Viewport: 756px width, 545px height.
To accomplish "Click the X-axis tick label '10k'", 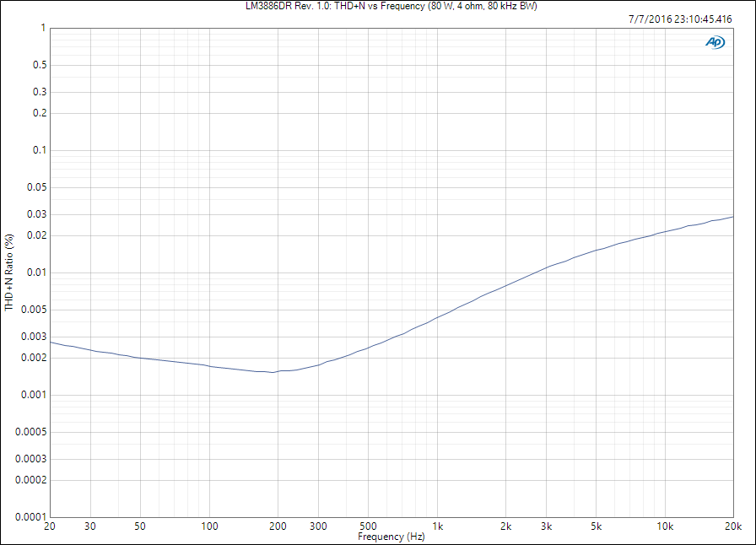I will [665, 526].
